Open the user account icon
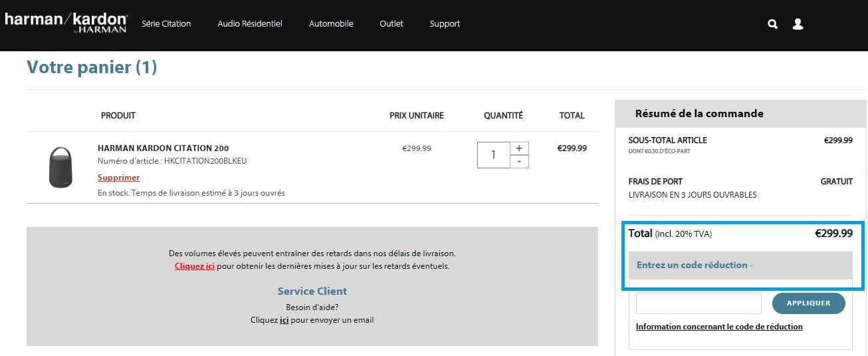The width and height of the screenshot is (868, 356). coord(798,24)
